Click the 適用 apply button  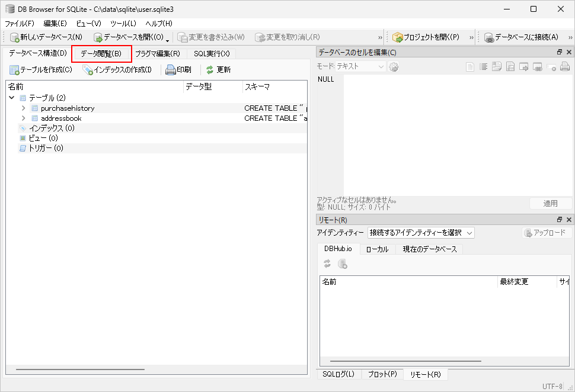pyautogui.click(x=551, y=203)
